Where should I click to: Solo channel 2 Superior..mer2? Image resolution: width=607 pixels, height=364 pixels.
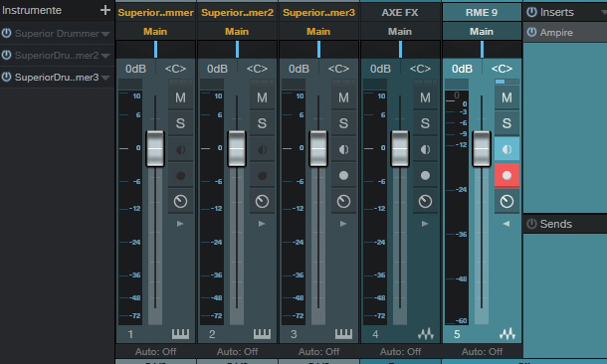pos(262,123)
